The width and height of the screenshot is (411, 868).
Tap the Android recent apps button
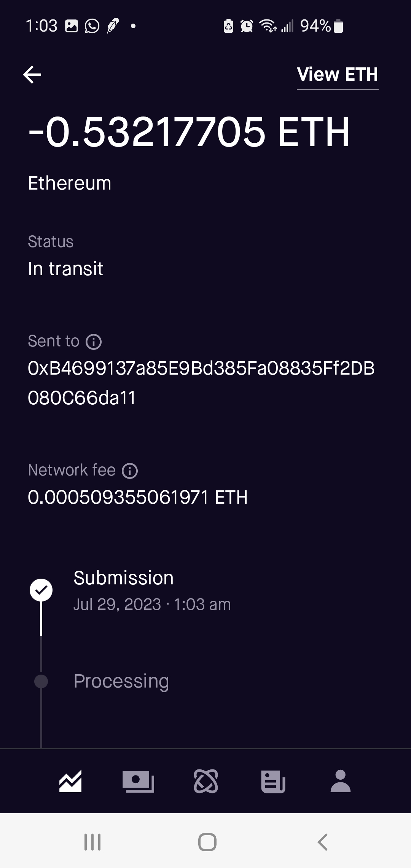coord(92,842)
